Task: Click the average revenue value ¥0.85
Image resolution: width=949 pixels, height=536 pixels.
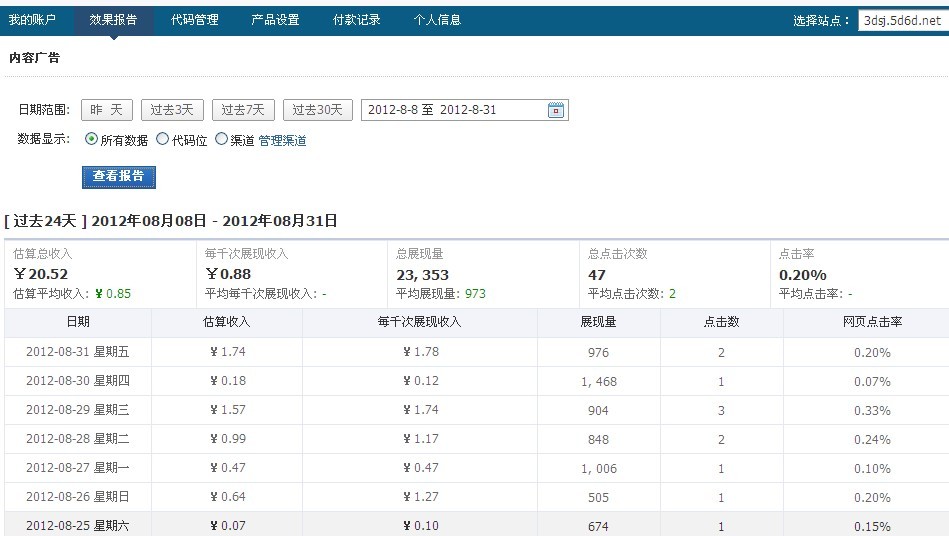Action: click(113, 294)
